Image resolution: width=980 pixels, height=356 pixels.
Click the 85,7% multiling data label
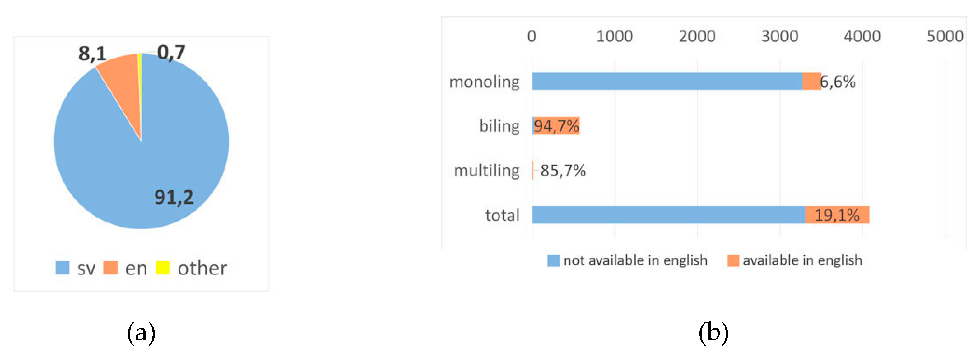[x=563, y=171]
